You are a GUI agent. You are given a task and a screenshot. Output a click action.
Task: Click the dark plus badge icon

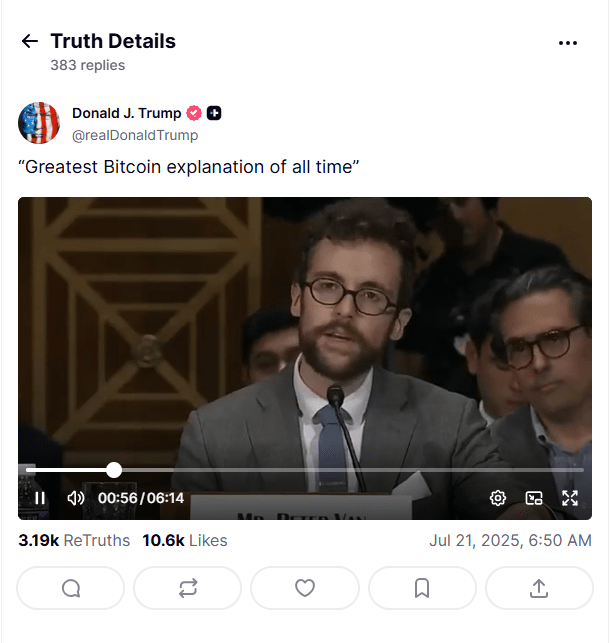coord(214,113)
